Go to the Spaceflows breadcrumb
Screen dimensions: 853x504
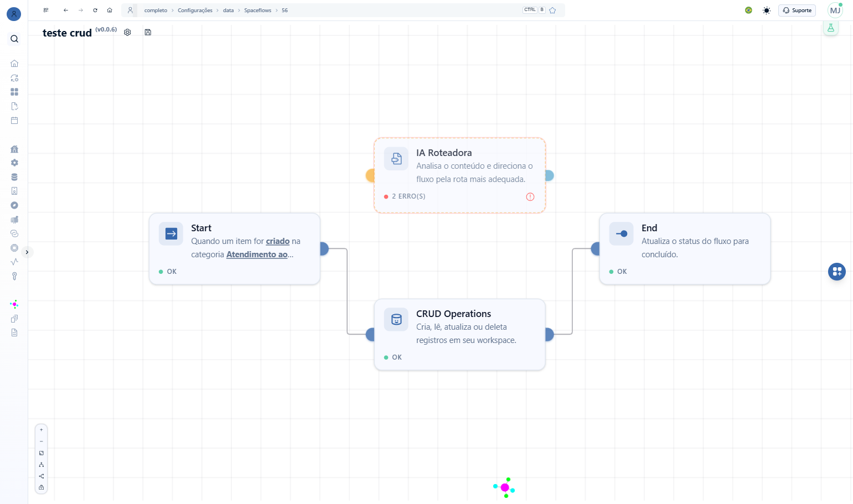tap(258, 11)
